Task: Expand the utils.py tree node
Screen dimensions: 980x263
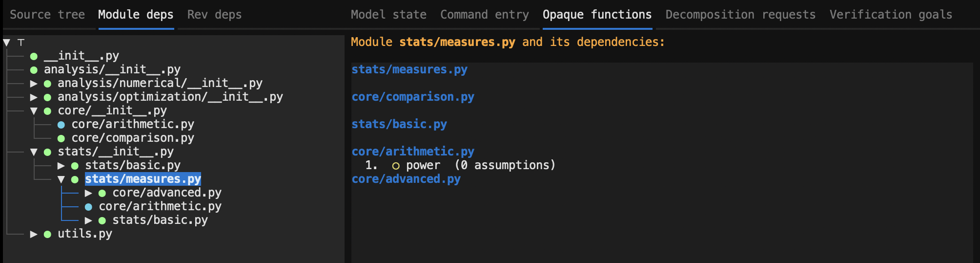Action: [x=34, y=234]
